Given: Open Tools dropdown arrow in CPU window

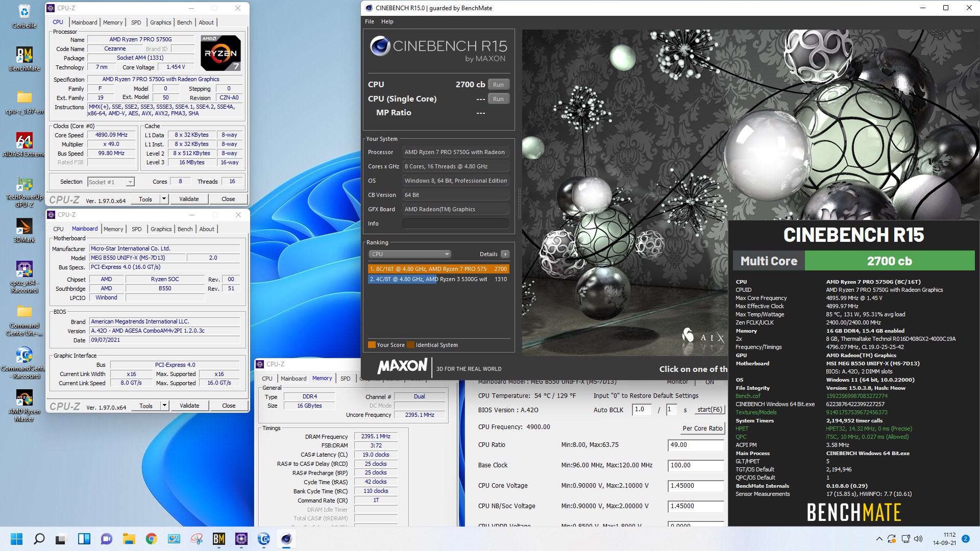Looking at the screenshot, I should 164,199.
